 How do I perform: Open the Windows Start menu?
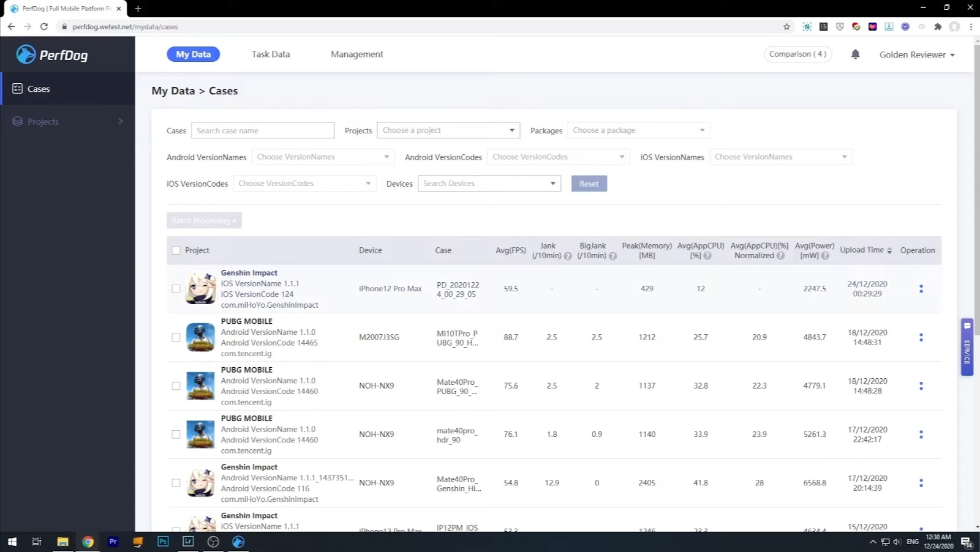click(12, 542)
